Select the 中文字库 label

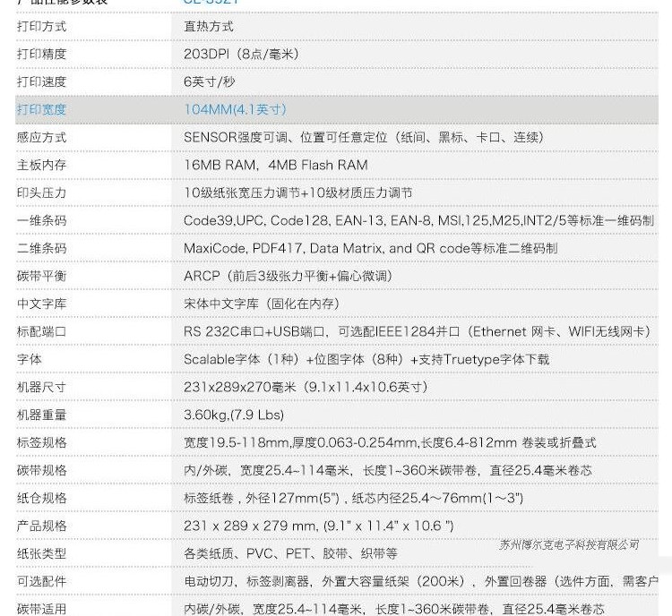pos(41,304)
